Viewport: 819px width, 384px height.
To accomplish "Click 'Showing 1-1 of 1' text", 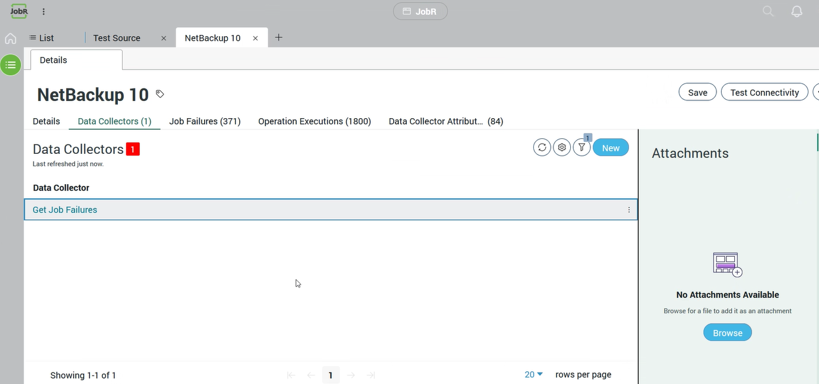I will 83,375.
